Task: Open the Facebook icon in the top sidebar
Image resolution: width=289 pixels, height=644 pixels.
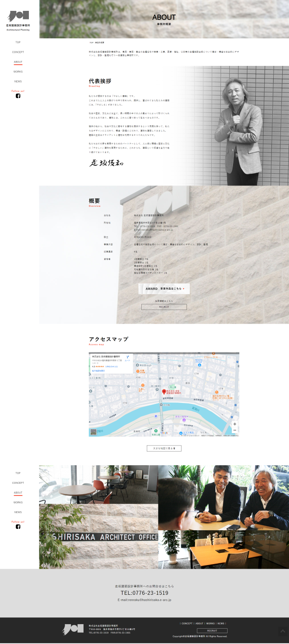Action: (x=18, y=96)
